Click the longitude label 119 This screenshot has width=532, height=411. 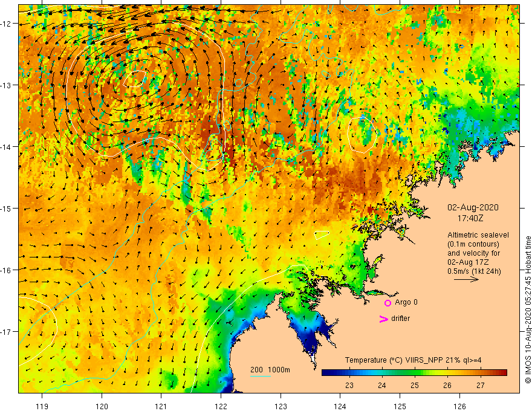(x=42, y=406)
